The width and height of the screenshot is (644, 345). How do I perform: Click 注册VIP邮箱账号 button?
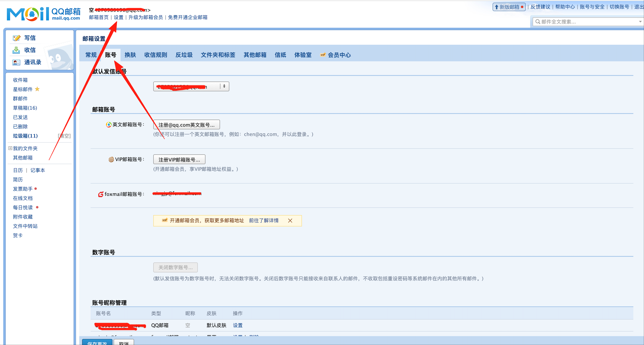click(x=179, y=159)
